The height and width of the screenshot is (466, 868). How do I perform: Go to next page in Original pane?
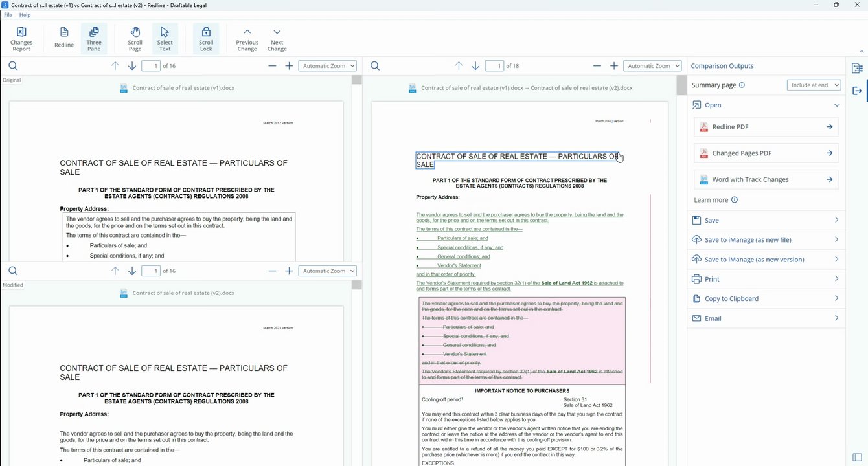pyautogui.click(x=132, y=66)
